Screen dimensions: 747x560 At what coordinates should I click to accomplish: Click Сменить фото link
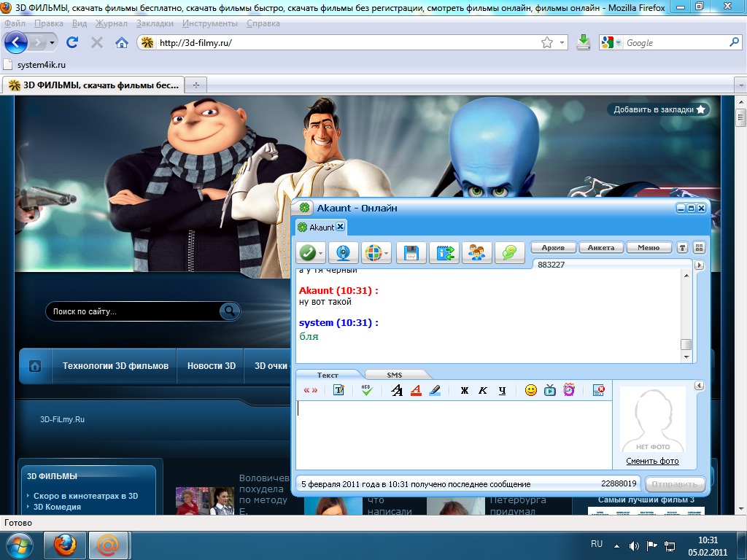pos(652,461)
